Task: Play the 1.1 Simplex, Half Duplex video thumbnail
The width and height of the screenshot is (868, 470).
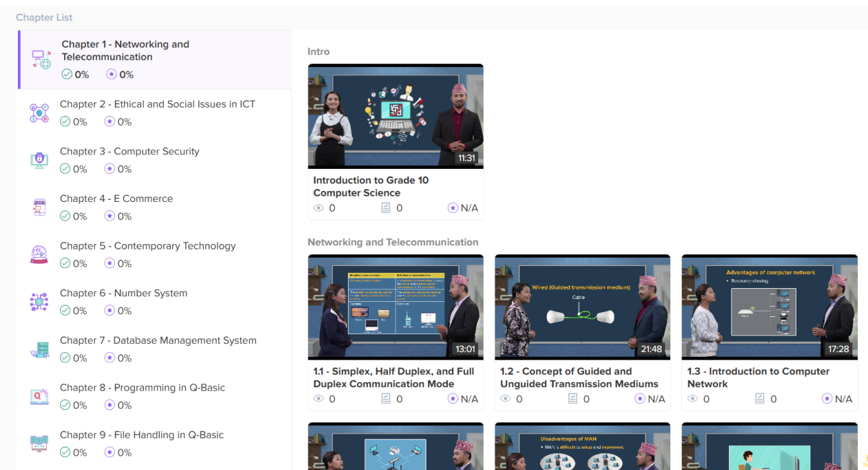Action: (395, 307)
